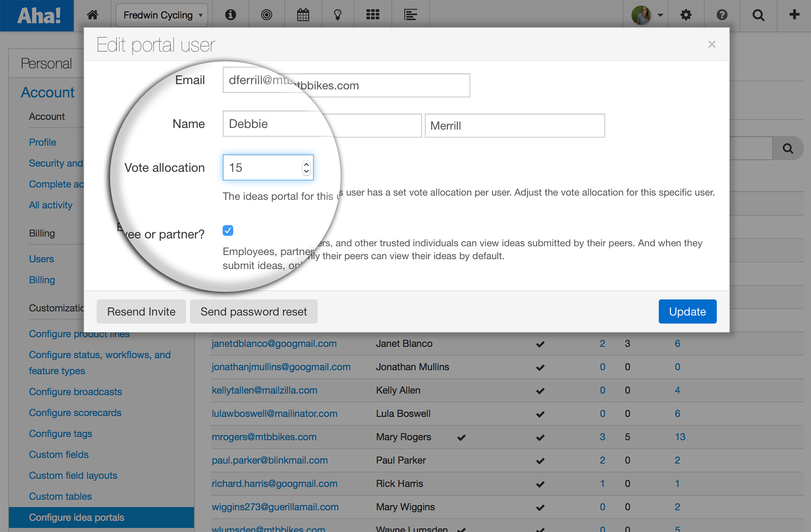Open the ideas lightbulb icon
Screen dimensions: 811x532
(x=338, y=15)
